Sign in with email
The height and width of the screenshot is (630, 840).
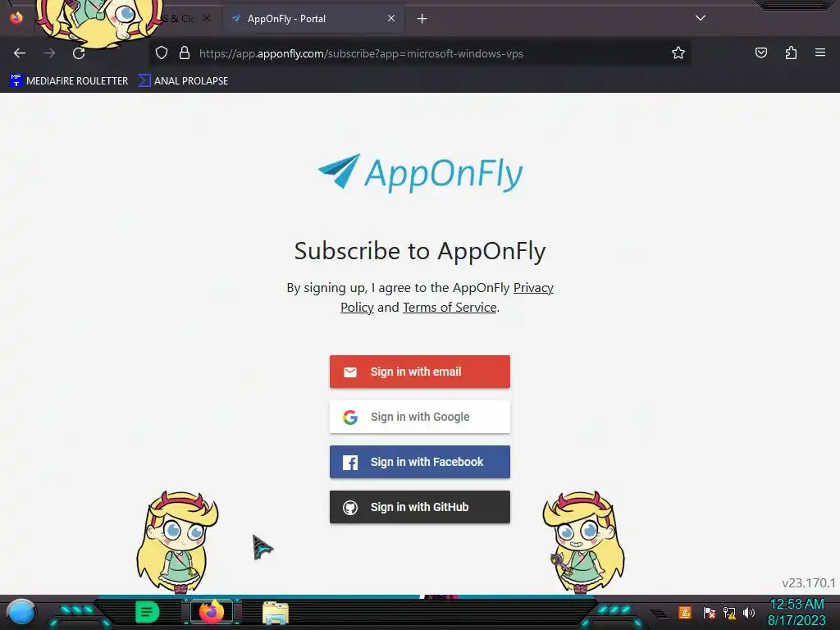click(420, 372)
